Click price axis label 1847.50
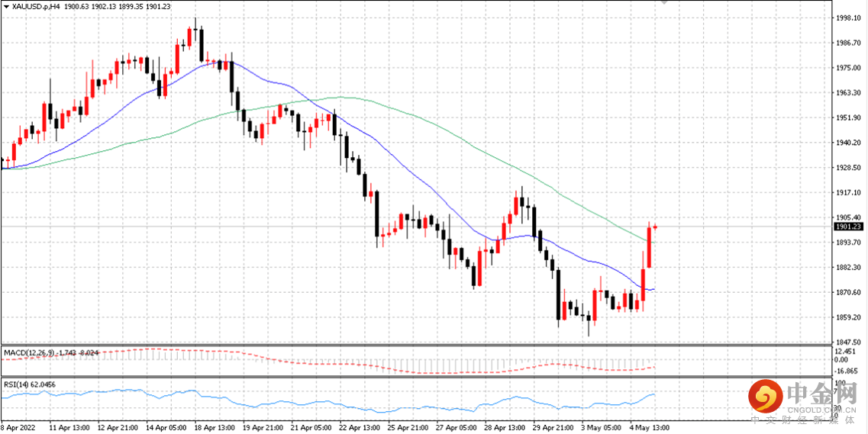The width and height of the screenshot is (868, 434). pyautogui.click(x=847, y=342)
